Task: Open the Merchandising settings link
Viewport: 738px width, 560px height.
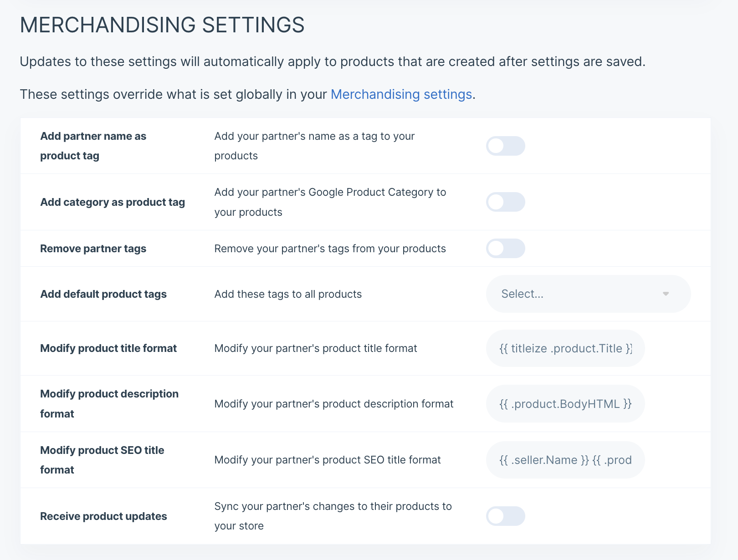Action: point(401,94)
